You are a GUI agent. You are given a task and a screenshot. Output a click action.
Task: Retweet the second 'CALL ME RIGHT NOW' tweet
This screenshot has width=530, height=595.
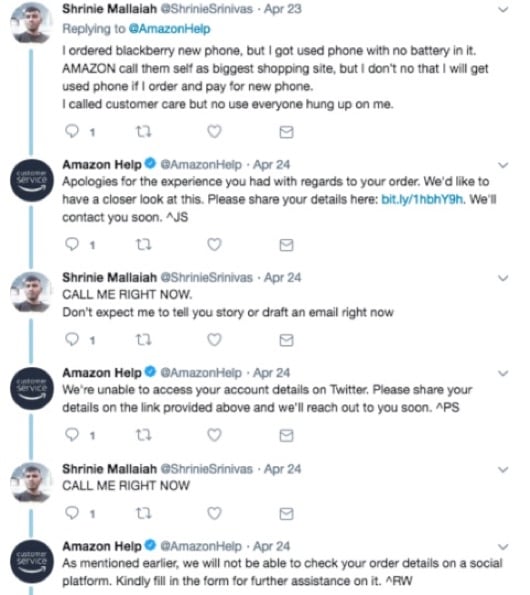coord(143,513)
